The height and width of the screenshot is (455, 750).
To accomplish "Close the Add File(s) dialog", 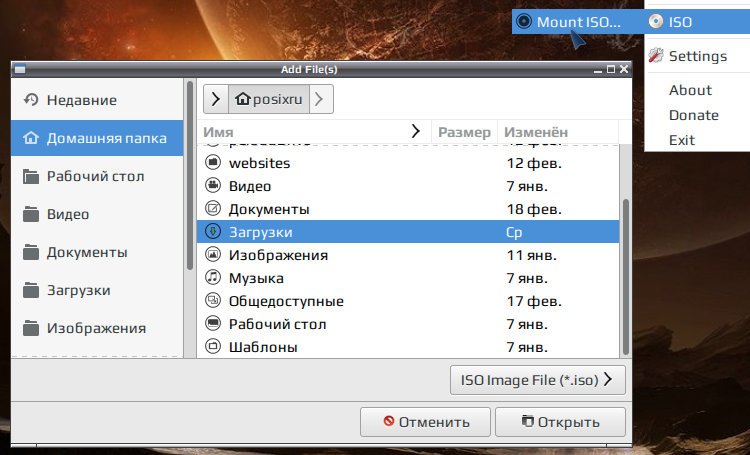I will point(624,69).
